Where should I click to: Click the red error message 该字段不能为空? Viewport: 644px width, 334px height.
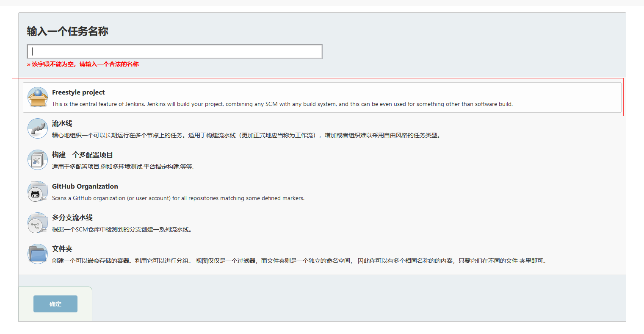[83, 64]
